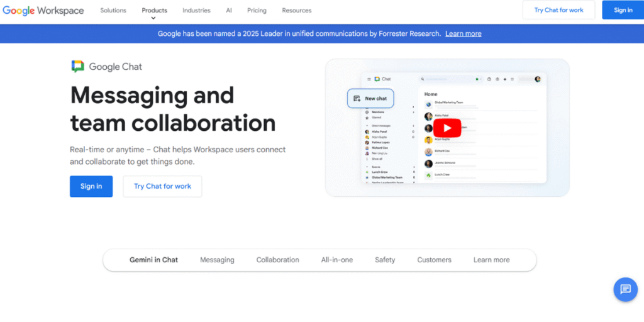
Task: Open the Resources menu
Action: point(297,10)
